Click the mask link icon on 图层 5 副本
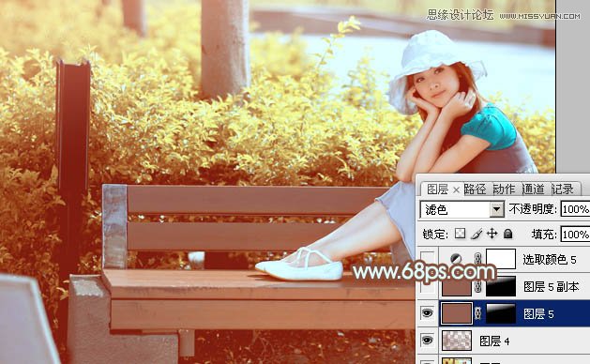Screen dimensions: 590x364 point(477,287)
